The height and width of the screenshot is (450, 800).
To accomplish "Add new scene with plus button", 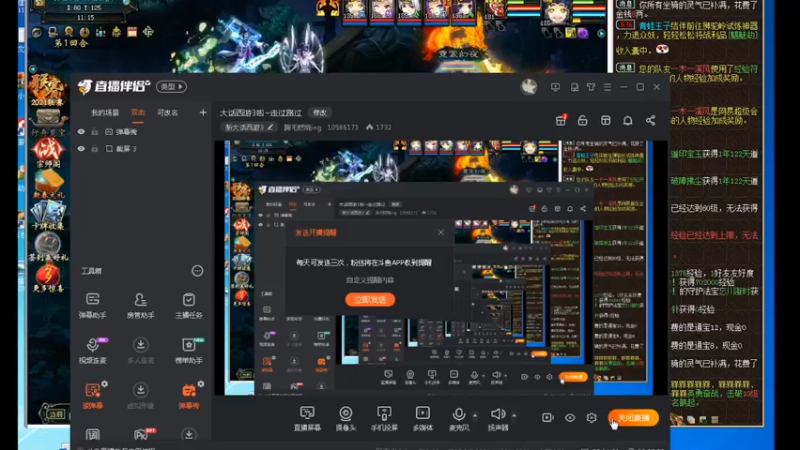I will point(203,112).
